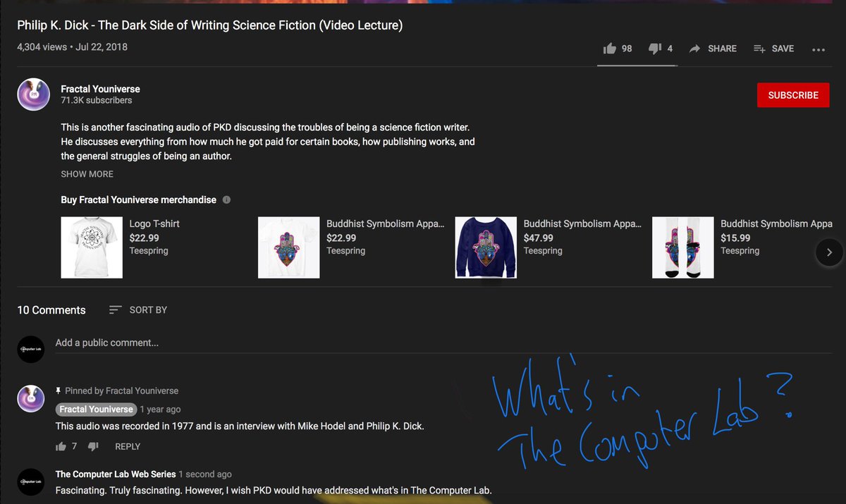
Task: Open Fractal Youniverse channel name link
Action: (100, 89)
